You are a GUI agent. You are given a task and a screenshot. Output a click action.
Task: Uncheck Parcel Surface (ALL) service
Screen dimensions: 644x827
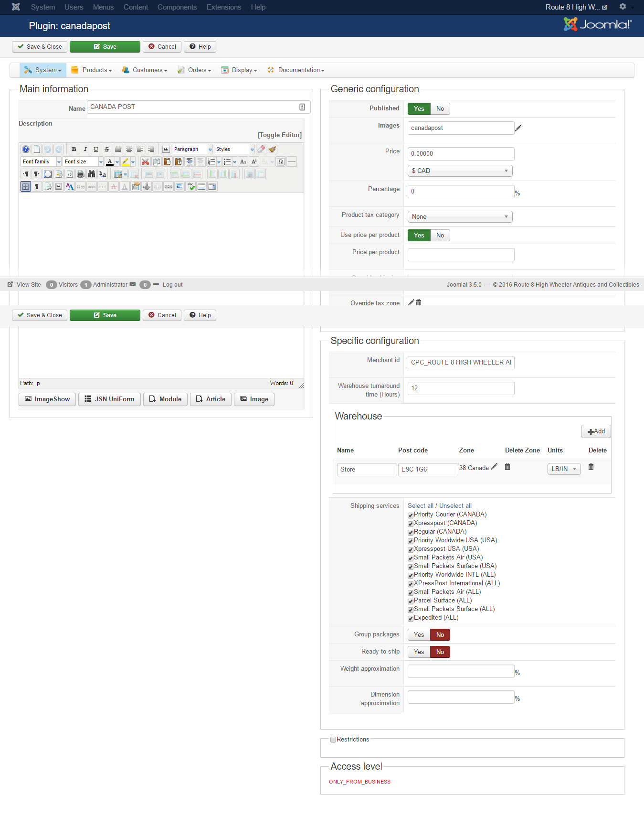[411, 601]
